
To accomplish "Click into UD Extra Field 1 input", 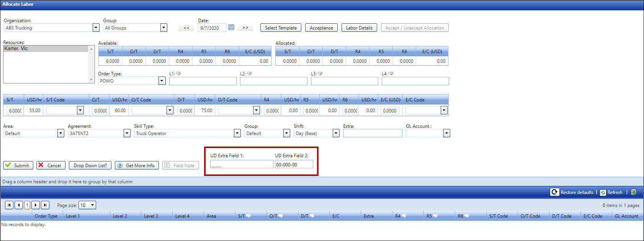I will tap(242, 164).
